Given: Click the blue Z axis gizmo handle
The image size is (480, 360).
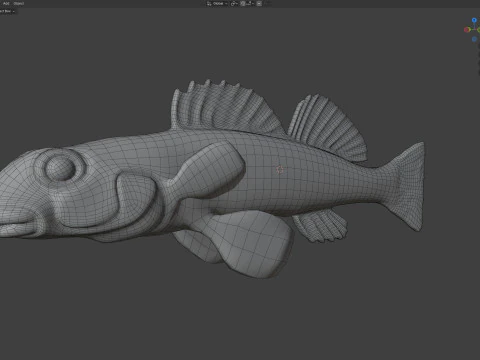Looking at the screenshot, I should 474,20.
